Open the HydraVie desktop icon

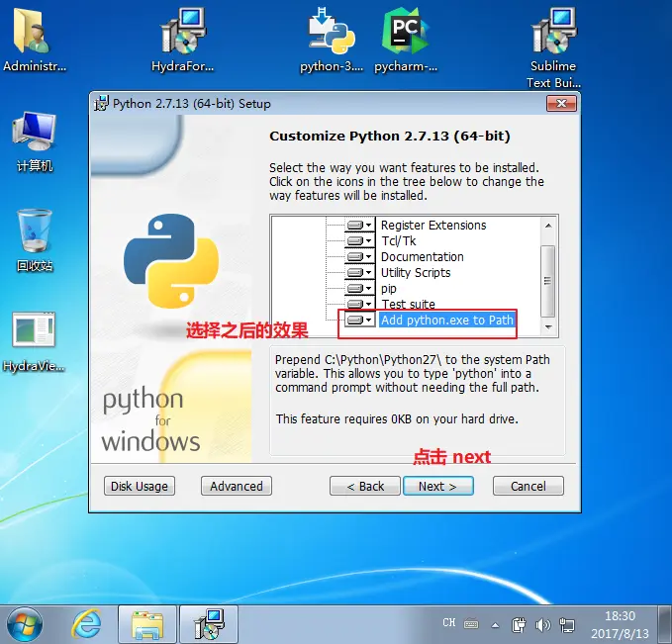click(34, 341)
